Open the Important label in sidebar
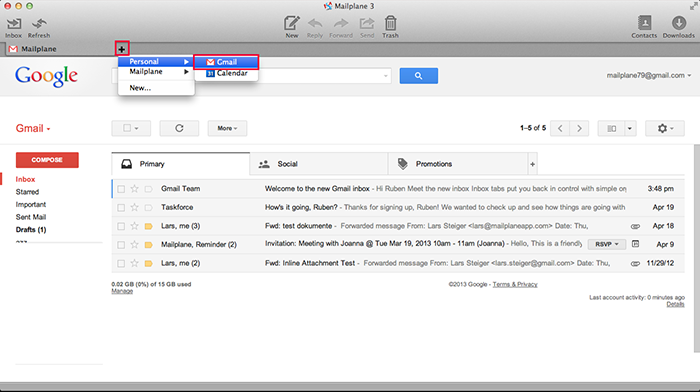The height and width of the screenshot is (392, 700). coord(31,204)
